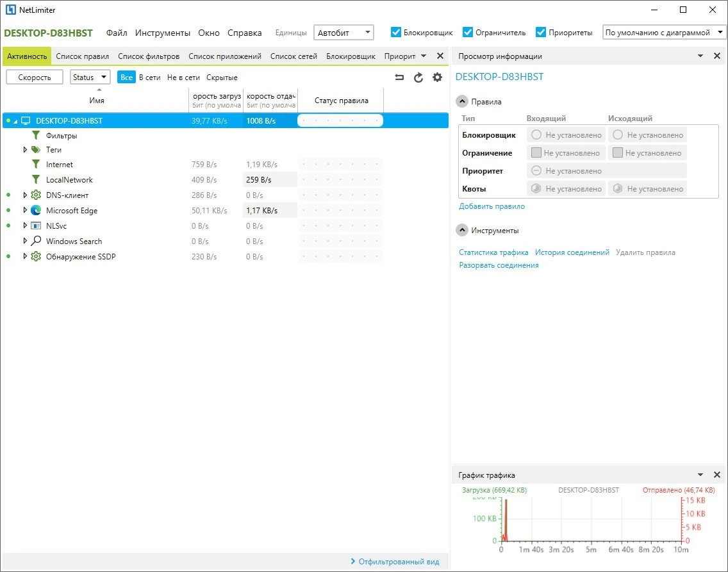Click the NetLimiter logo icon in title bar
Image resolution: width=728 pixels, height=572 pixels.
(11, 10)
